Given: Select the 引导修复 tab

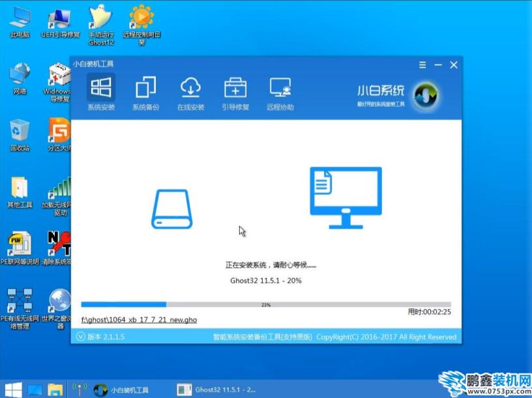Looking at the screenshot, I should (235, 93).
